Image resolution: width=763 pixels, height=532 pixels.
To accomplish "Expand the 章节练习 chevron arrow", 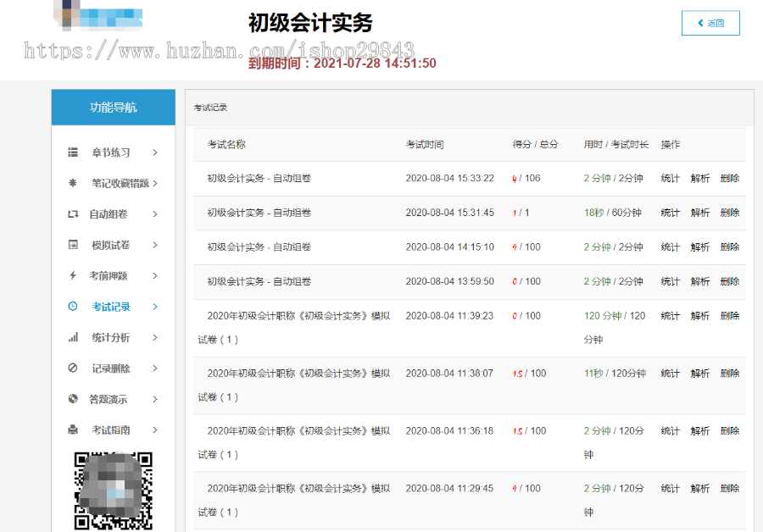I will [x=155, y=152].
